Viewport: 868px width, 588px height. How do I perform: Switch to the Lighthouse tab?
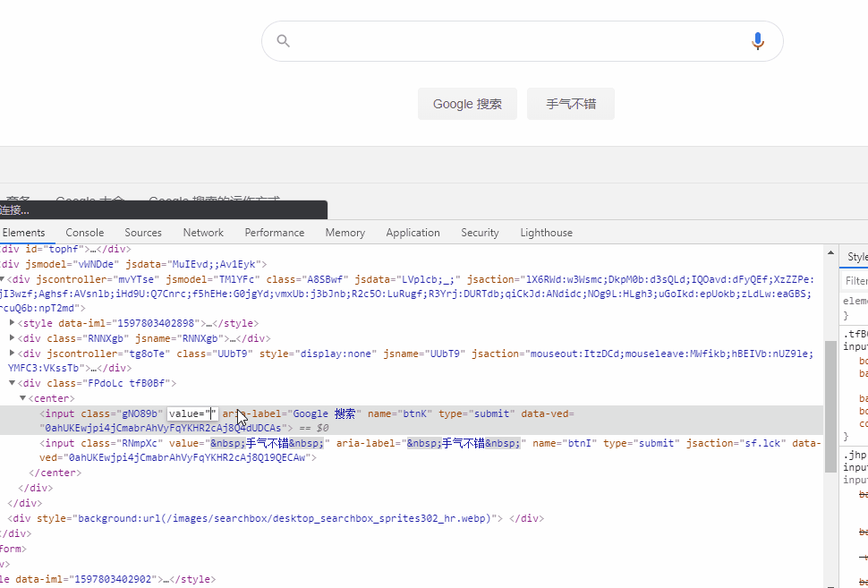point(546,233)
